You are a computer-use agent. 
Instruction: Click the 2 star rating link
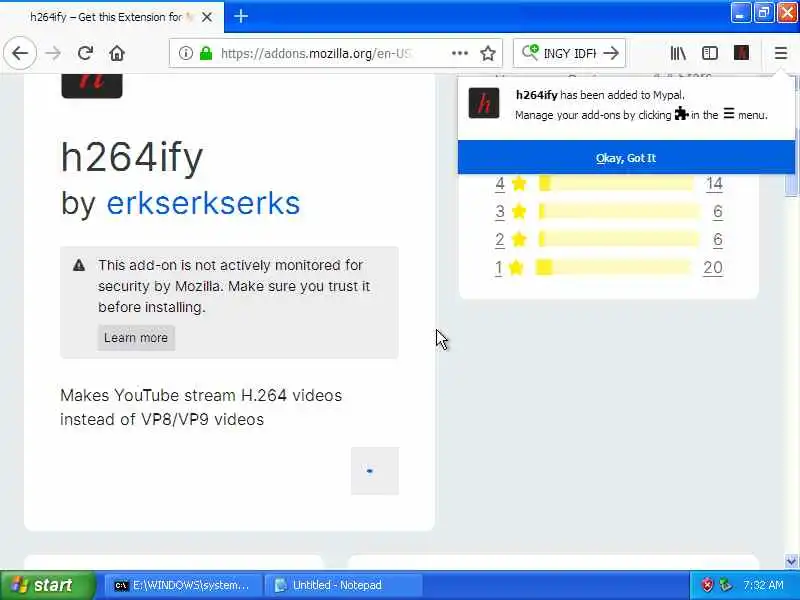click(499, 239)
